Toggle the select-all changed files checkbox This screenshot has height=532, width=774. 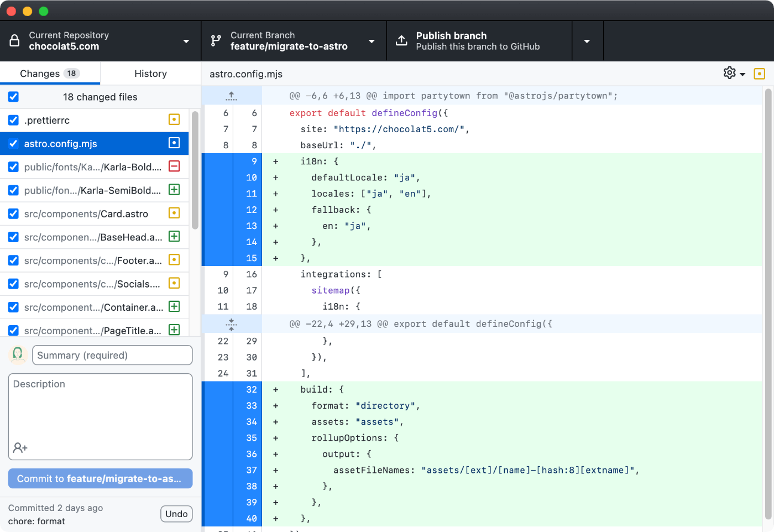[x=13, y=97]
